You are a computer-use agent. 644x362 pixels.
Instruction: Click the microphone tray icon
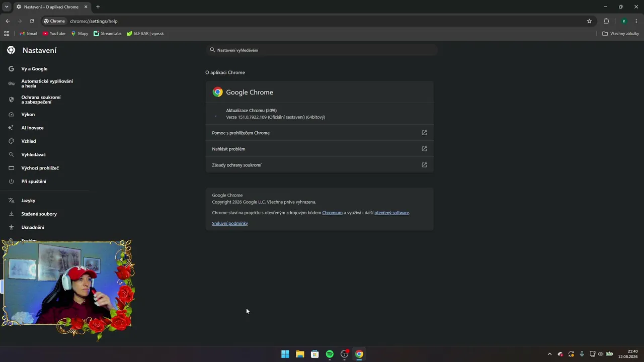(x=582, y=354)
